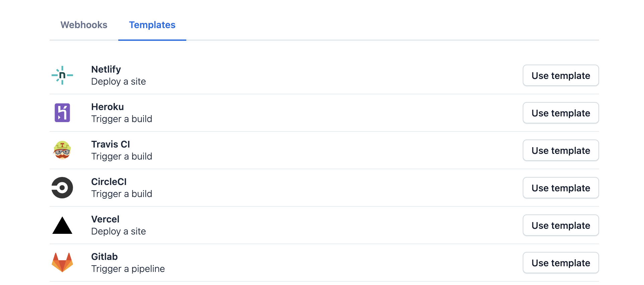Image resolution: width=644 pixels, height=285 pixels.
Task: Switch to the Webhooks tab
Action: 84,25
